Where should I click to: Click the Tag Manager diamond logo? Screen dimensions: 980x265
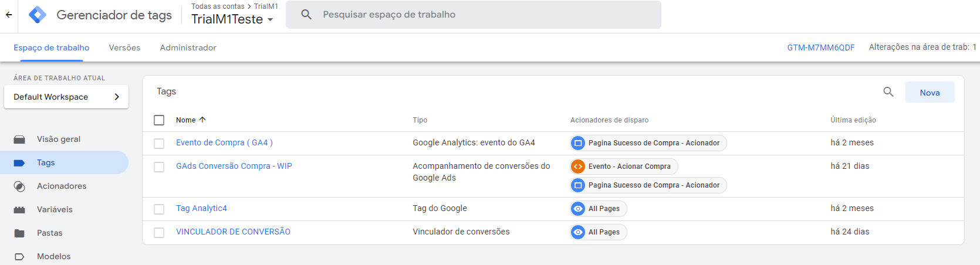(38, 15)
